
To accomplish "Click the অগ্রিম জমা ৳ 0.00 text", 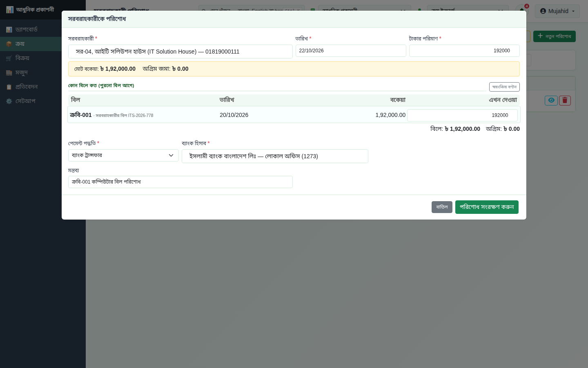I will (x=165, y=69).
